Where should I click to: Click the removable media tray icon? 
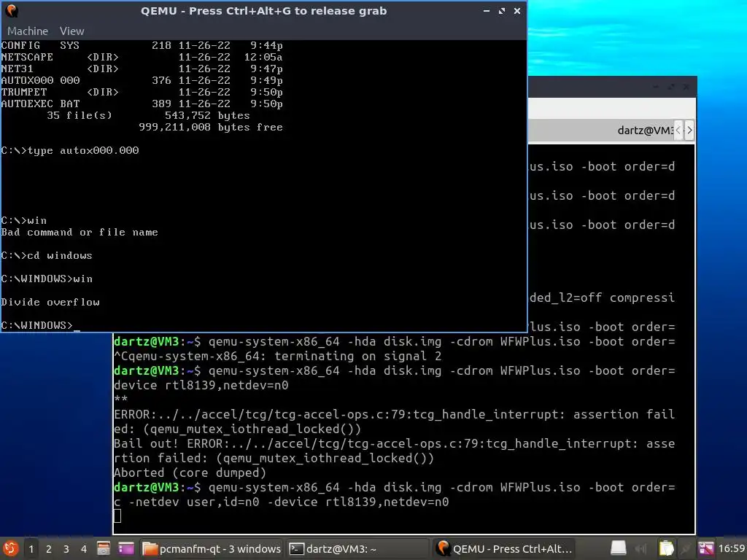619,548
